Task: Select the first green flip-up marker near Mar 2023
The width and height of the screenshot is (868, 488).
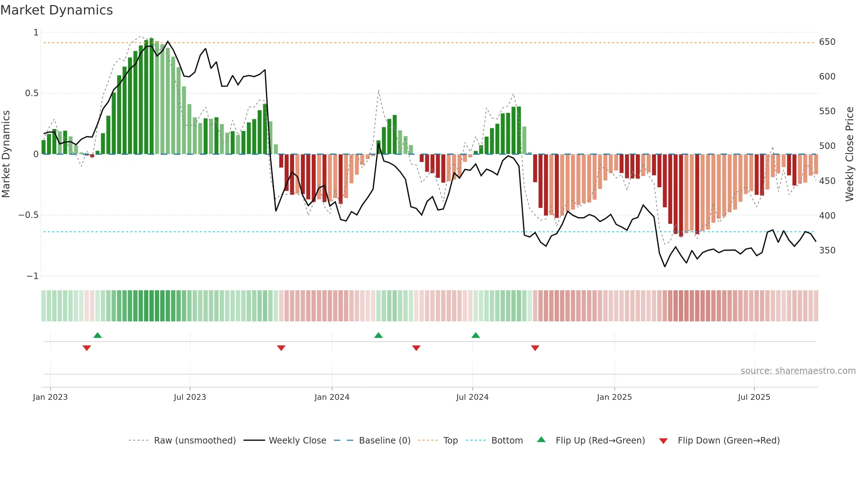Action: (x=98, y=335)
